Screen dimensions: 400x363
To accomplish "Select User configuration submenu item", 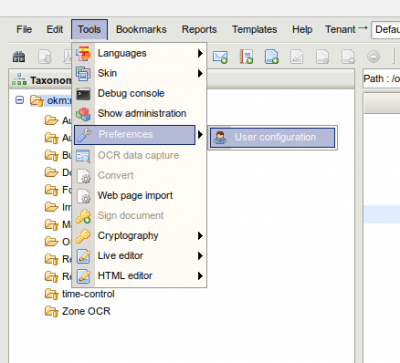I will pyautogui.click(x=272, y=137).
